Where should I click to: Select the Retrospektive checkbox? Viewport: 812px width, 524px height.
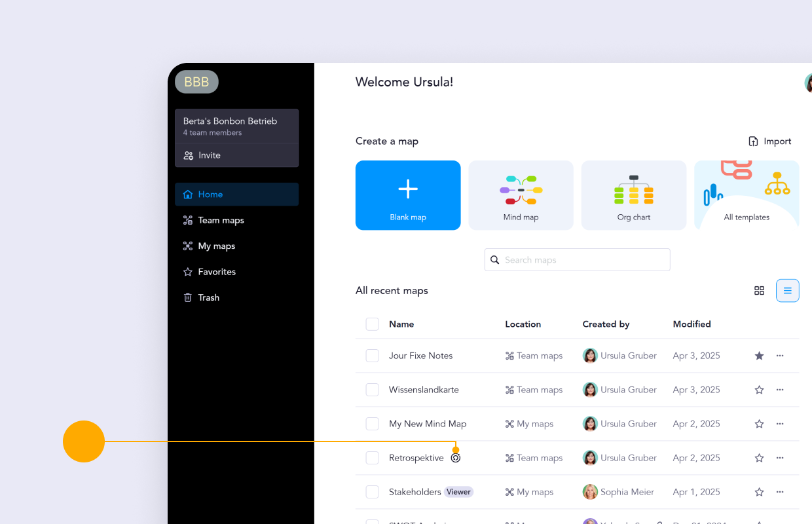pos(372,458)
